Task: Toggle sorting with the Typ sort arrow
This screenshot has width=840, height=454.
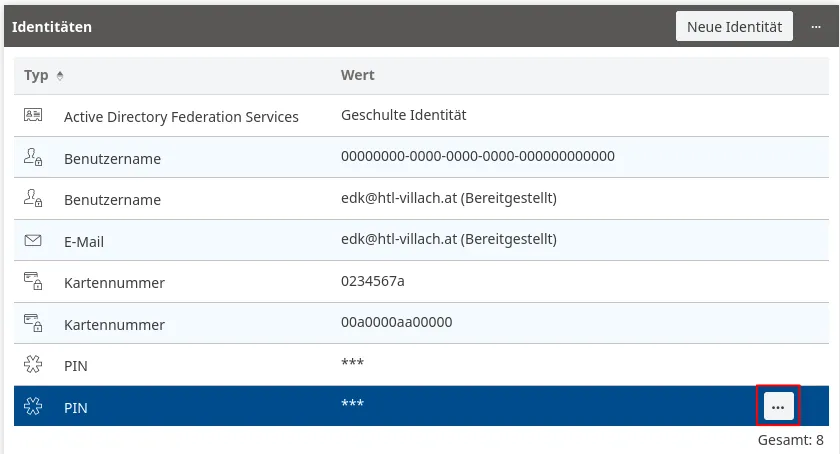Action: click(x=60, y=76)
